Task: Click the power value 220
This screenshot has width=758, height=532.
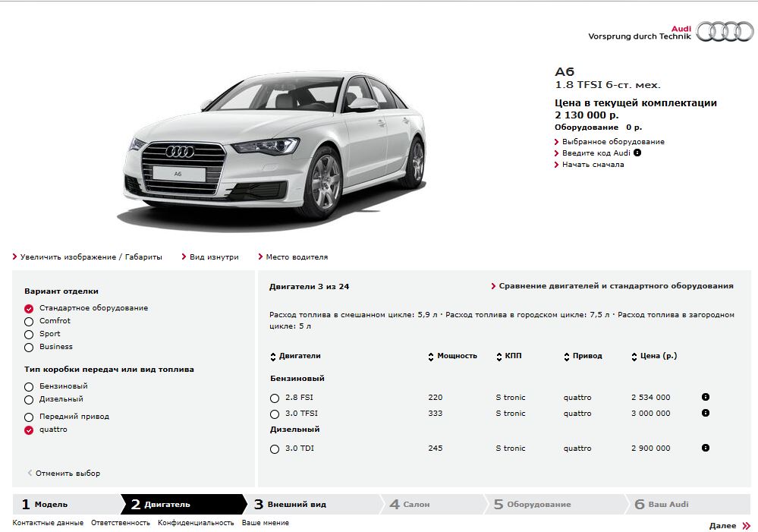Action: click(435, 397)
